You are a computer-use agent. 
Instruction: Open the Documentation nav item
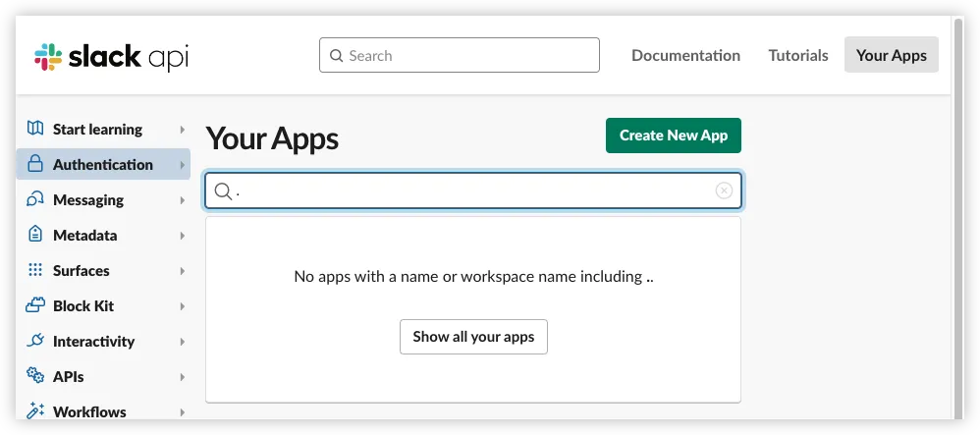click(685, 55)
